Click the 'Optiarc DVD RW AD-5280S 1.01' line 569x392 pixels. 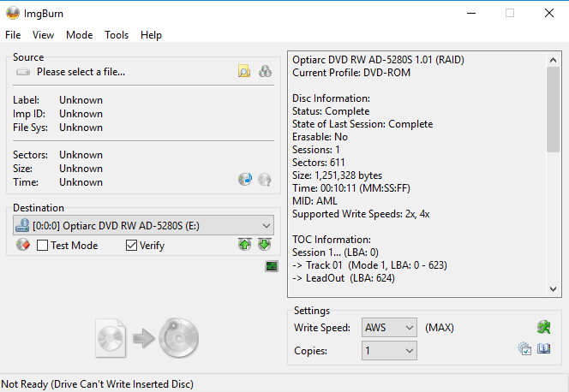click(378, 59)
